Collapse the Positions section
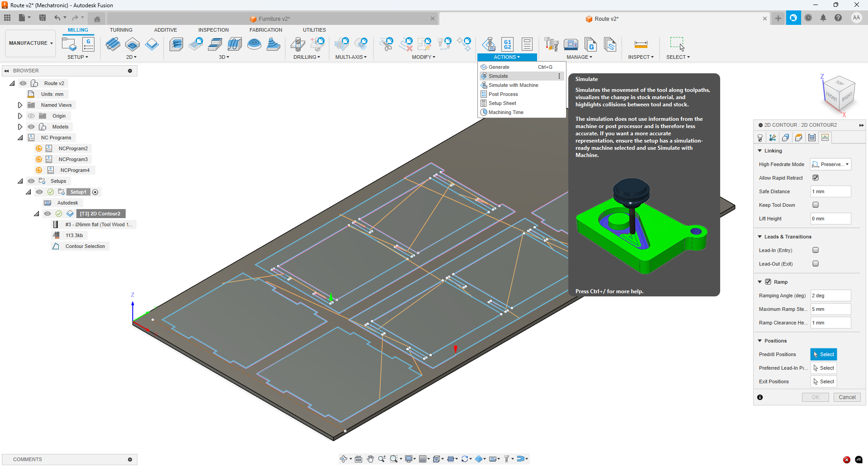Screen dimensions: 868x467 point(760,341)
